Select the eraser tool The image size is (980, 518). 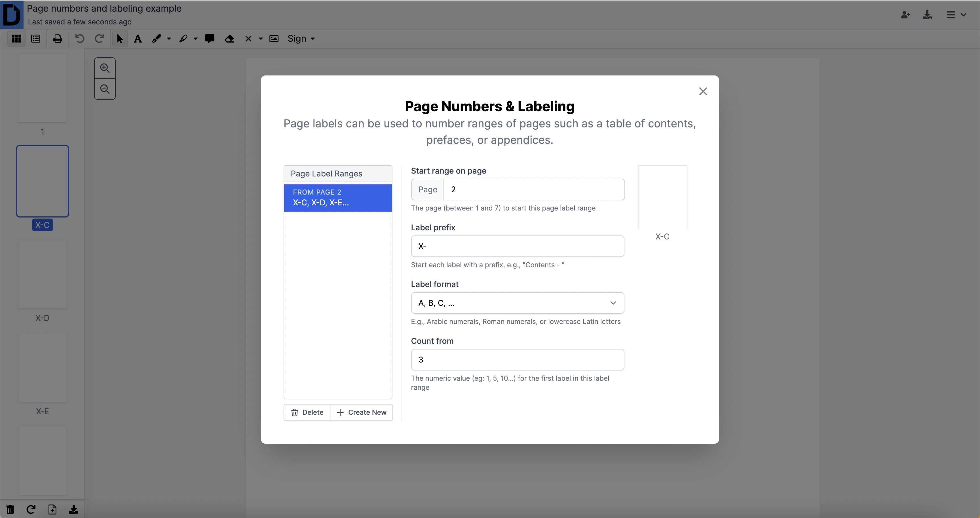[x=229, y=39]
